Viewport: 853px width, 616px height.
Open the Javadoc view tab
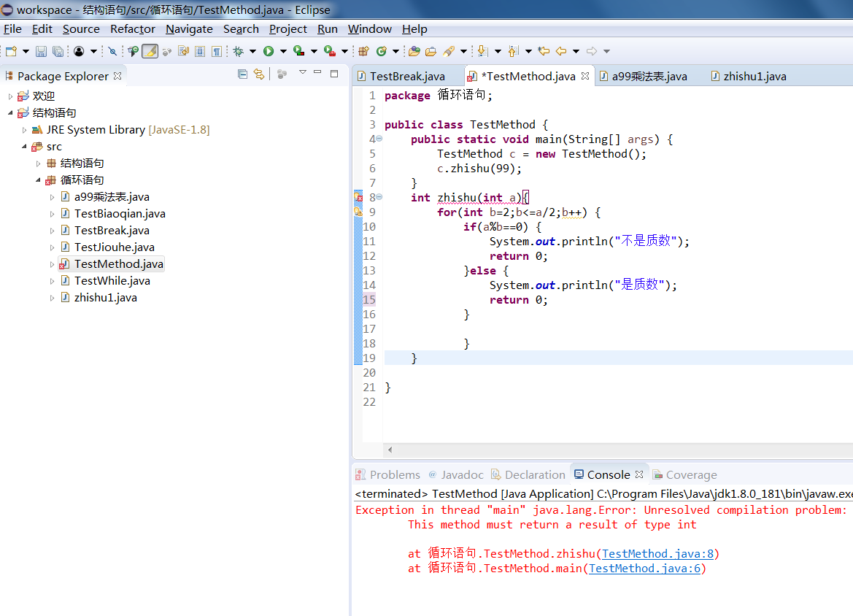pos(456,474)
